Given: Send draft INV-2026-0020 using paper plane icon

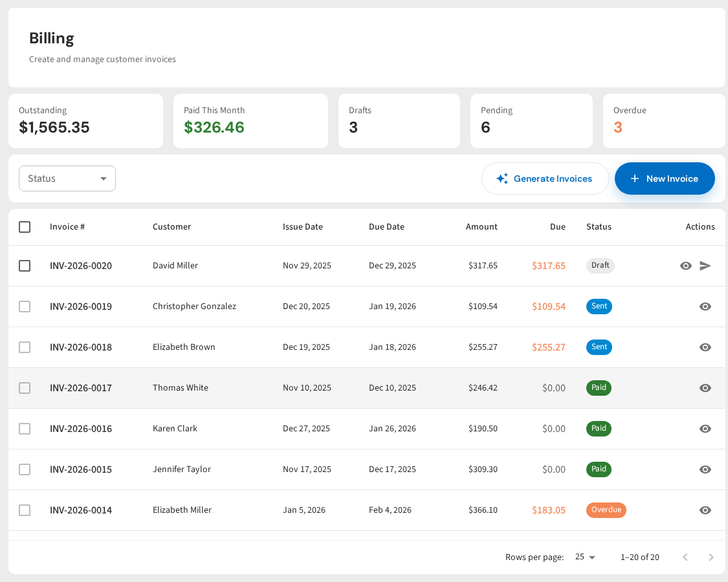Looking at the screenshot, I should point(705,266).
